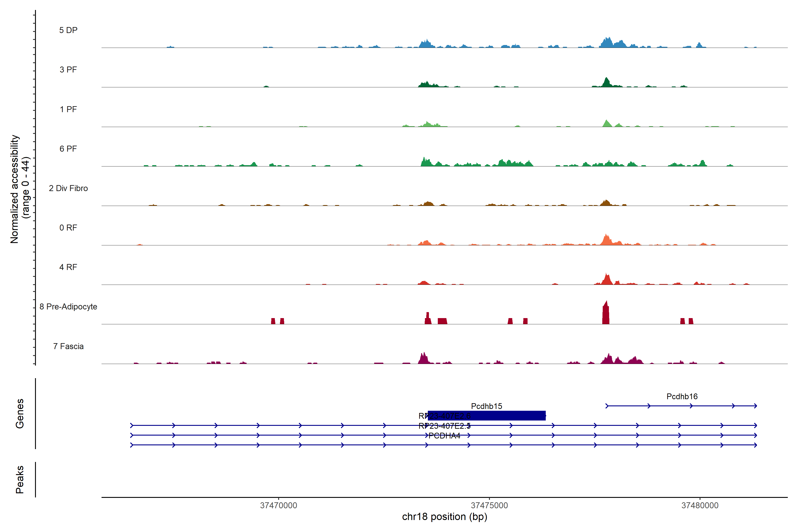Click the Genes panel title

20,414
